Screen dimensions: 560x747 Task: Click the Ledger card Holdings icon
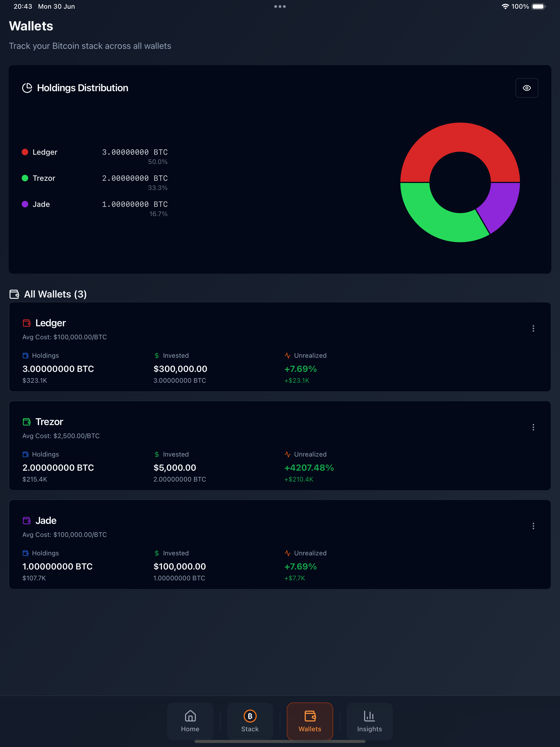[x=26, y=356]
